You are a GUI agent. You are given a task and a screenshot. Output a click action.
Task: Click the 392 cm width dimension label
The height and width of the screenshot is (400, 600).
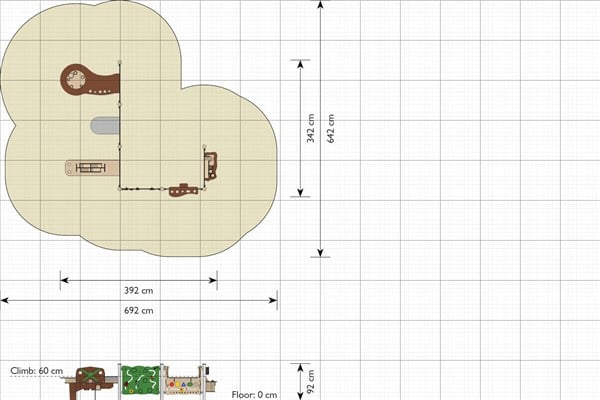tap(139, 291)
